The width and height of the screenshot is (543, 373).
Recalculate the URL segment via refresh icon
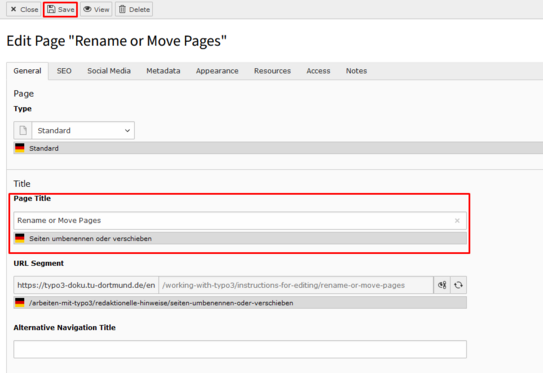pos(459,285)
